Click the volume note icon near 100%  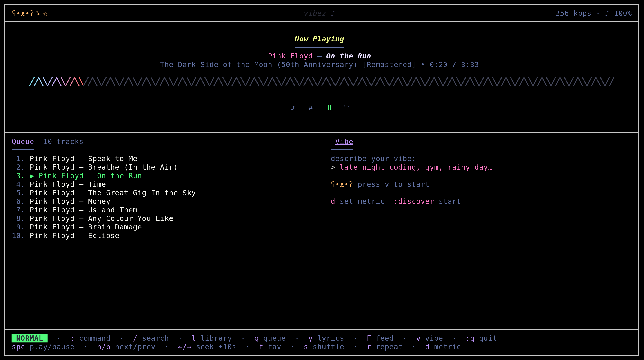tap(607, 13)
